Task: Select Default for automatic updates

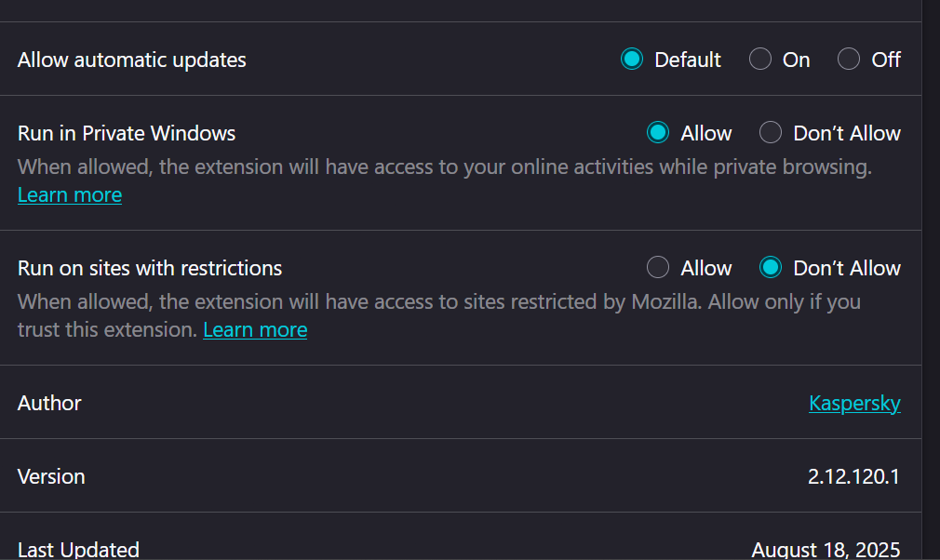Action: (x=631, y=60)
